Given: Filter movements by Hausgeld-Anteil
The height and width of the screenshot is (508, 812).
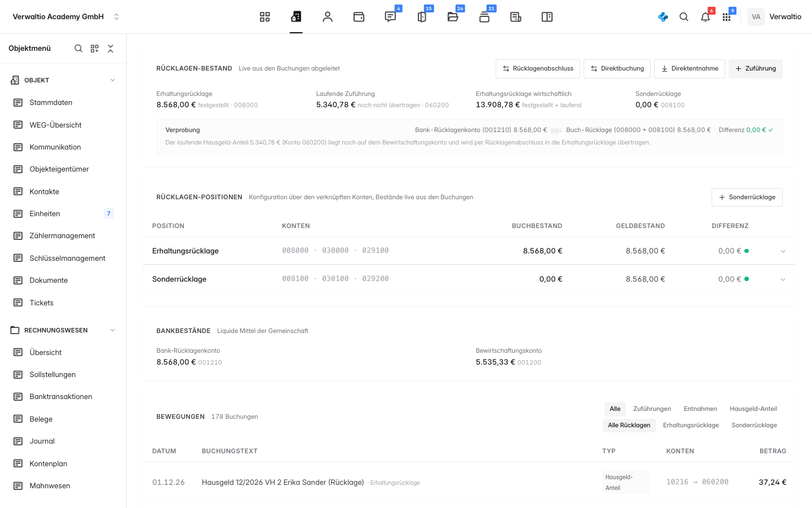Looking at the screenshot, I should pyautogui.click(x=753, y=409).
